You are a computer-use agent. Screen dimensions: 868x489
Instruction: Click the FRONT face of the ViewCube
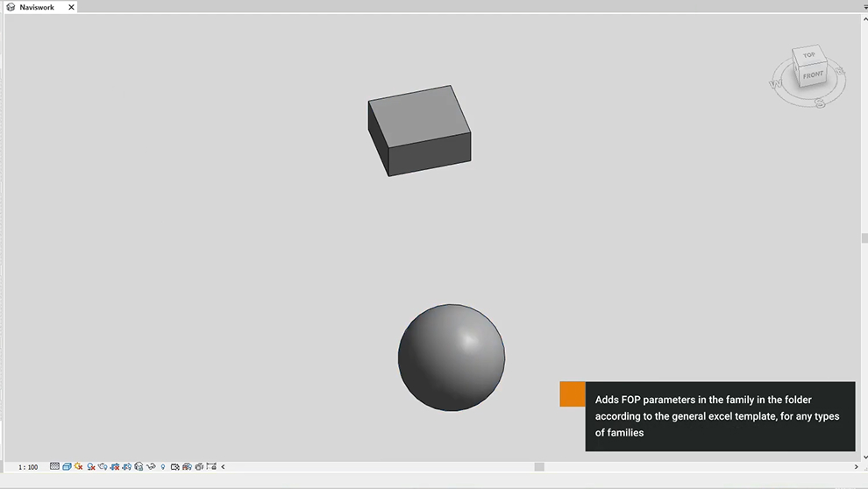813,75
